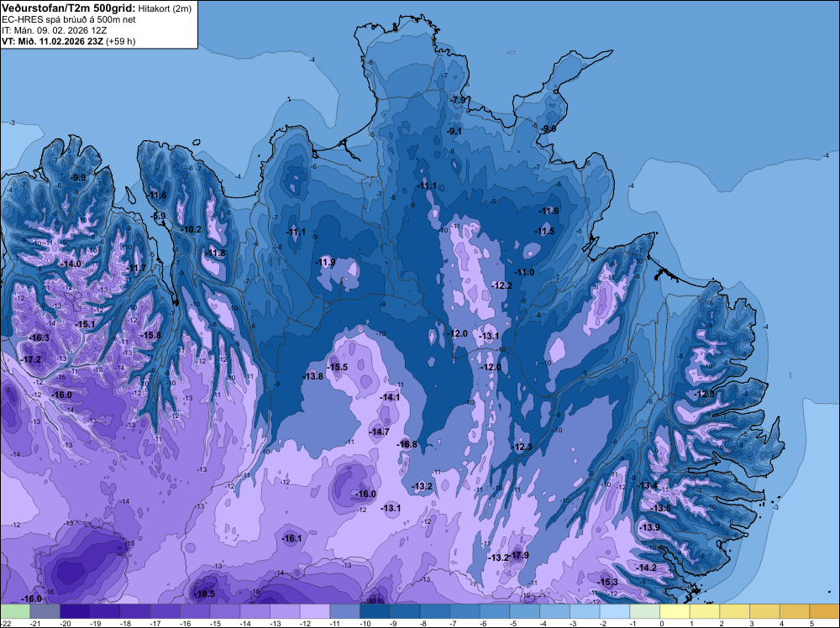Click the initial time 'IT: Mán. 09. 02. 2026 12Z'
Image resolution: width=840 pixels, height=628 pixels.
coord(55,30)
